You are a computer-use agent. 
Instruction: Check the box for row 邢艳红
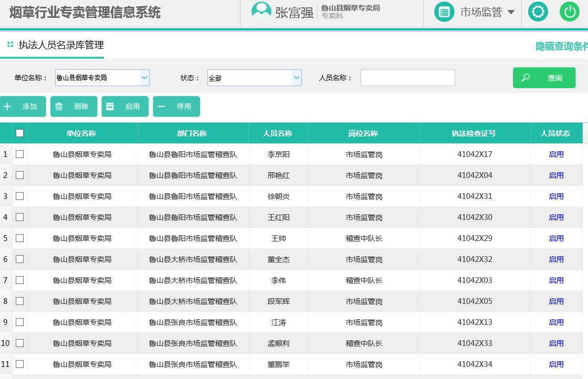pos(20,175)
